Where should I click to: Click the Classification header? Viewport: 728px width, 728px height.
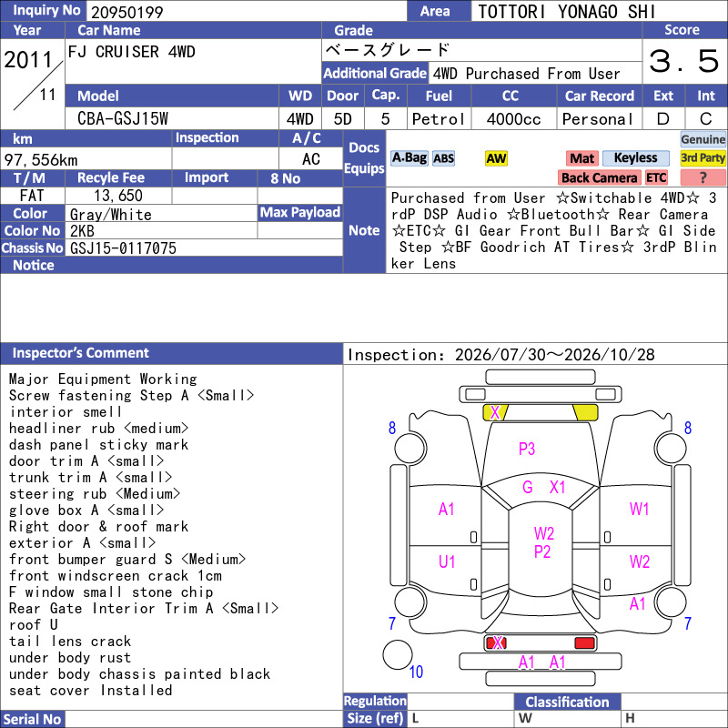click(567, 702)
